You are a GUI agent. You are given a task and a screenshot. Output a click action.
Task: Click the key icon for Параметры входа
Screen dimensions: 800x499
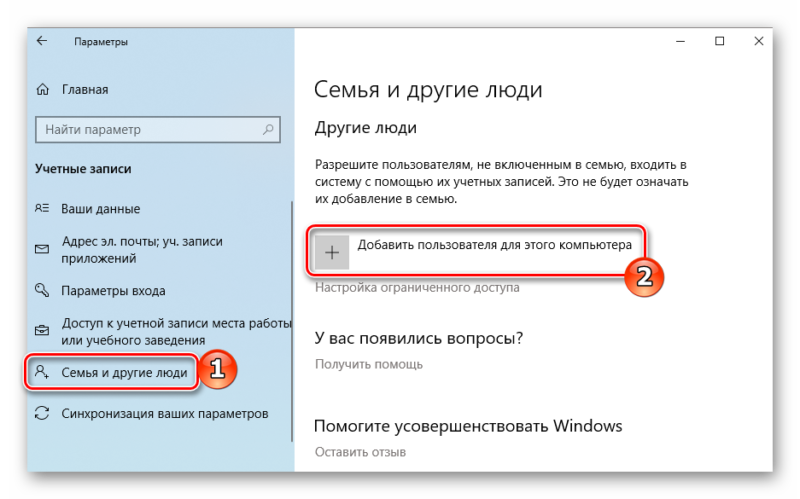tap(42, 290)
